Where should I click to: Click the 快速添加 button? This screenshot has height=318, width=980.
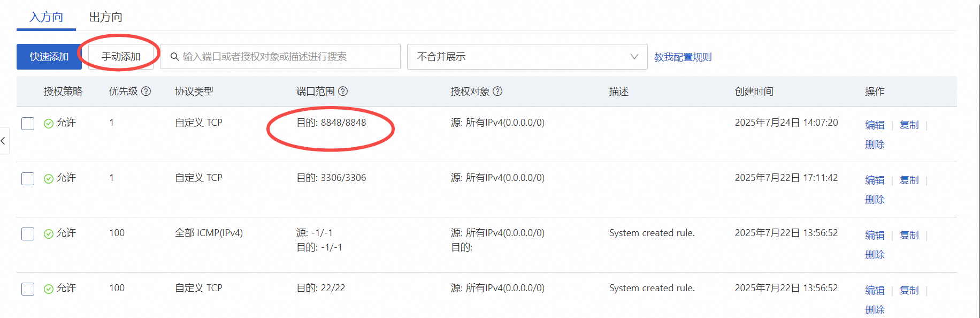click(x=49, y=57)
